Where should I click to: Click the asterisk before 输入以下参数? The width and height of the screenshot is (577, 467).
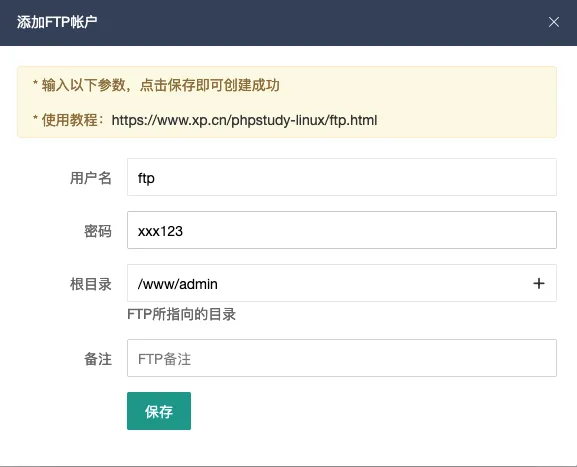pyautogui.click(x=35, y=83)
